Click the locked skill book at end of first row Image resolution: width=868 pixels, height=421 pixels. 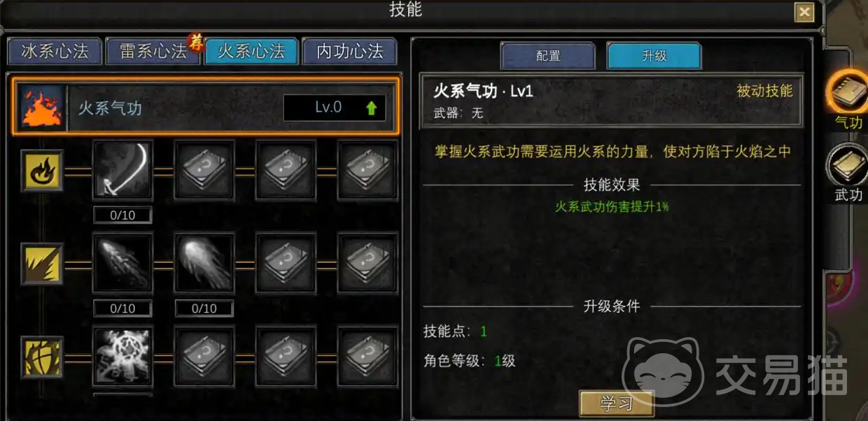[x=367, y=169]
